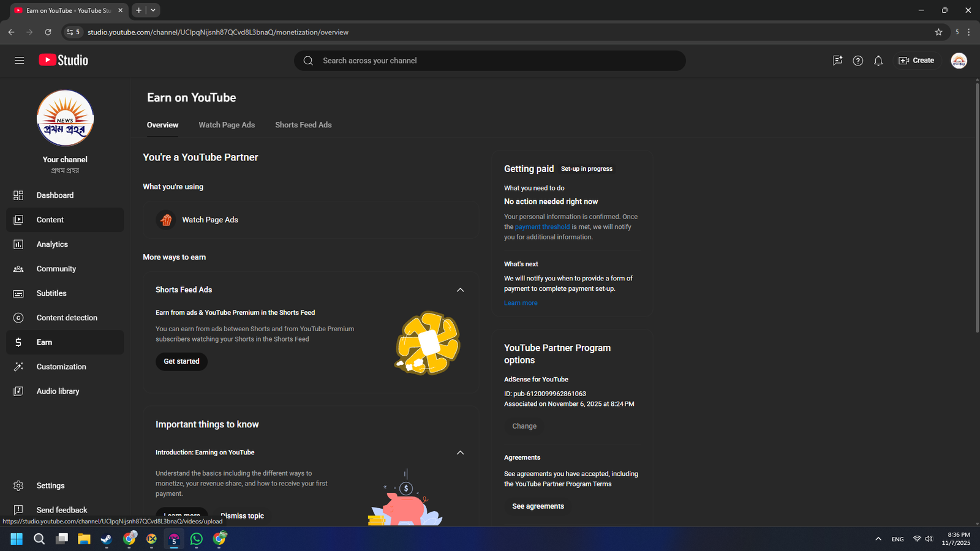Open Subtitles in the sidebar
Viewport: 980px width, 551px height.
(x=65, y=293)
